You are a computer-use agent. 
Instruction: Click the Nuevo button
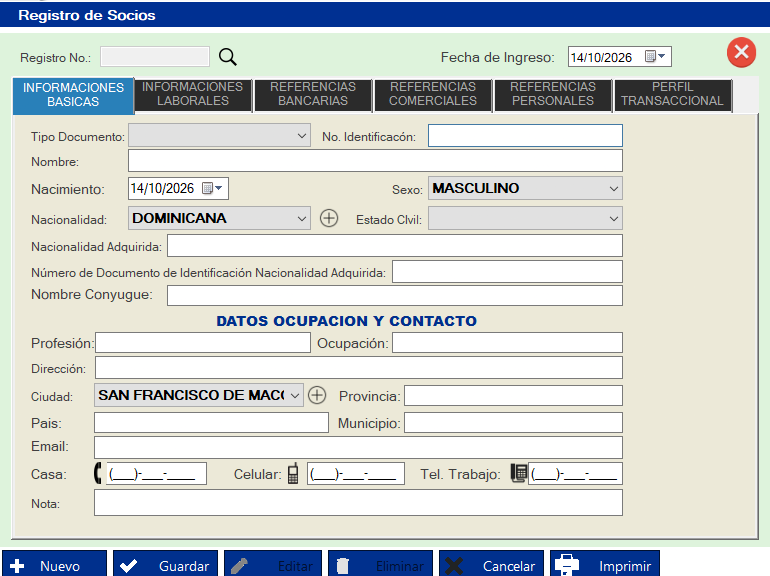pos(54,564)
